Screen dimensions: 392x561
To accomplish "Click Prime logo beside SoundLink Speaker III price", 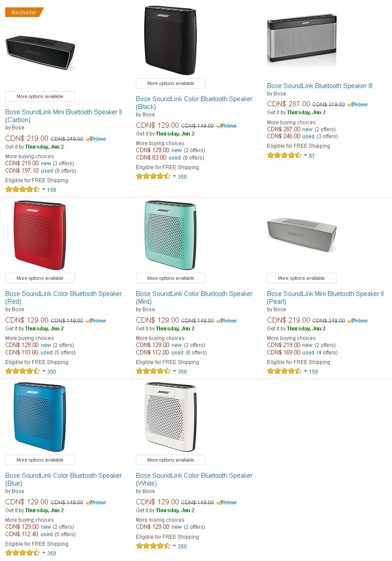I will 358,104.
